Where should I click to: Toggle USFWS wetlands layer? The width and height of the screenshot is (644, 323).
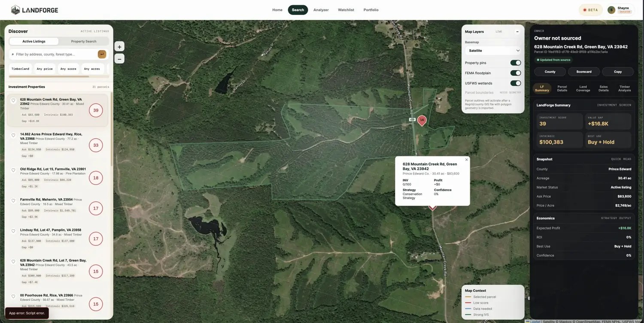[x=516, y=83]
